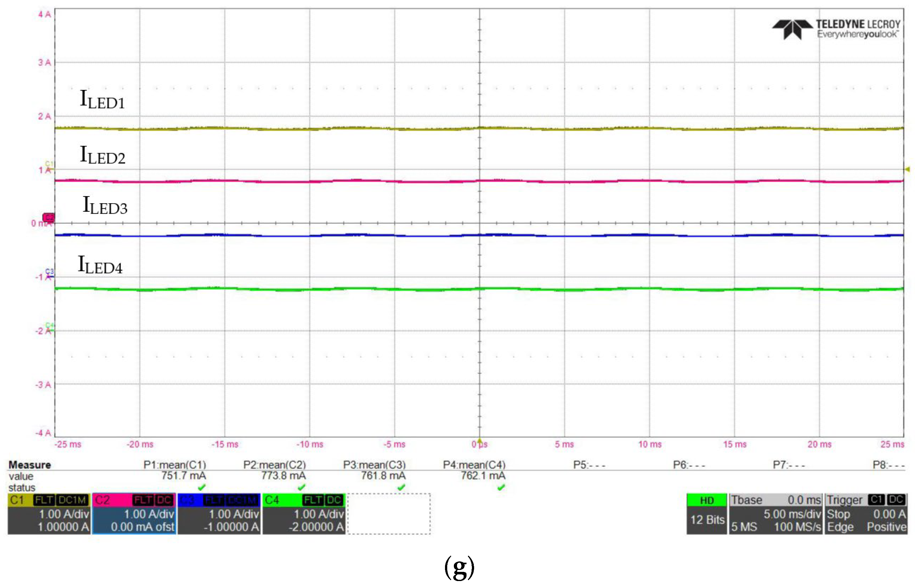Open the P4:mean(C4) measurement cell
The width and height of the screenshot is (915, 588).
[474, 465]
